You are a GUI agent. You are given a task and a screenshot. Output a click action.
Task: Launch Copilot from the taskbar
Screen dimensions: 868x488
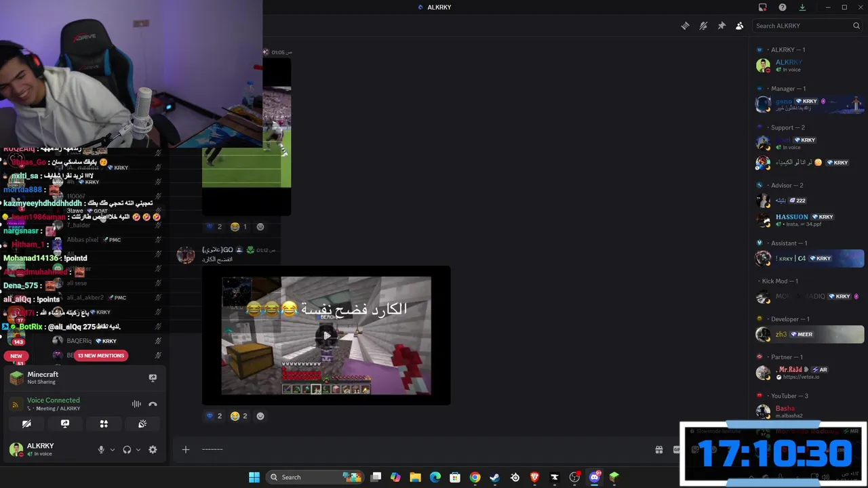click(396, 477)
